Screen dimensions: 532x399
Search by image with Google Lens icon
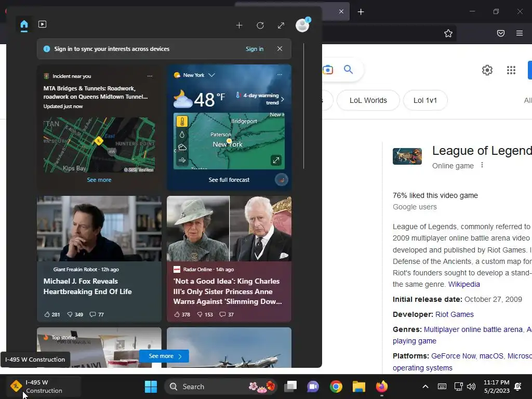328,70
